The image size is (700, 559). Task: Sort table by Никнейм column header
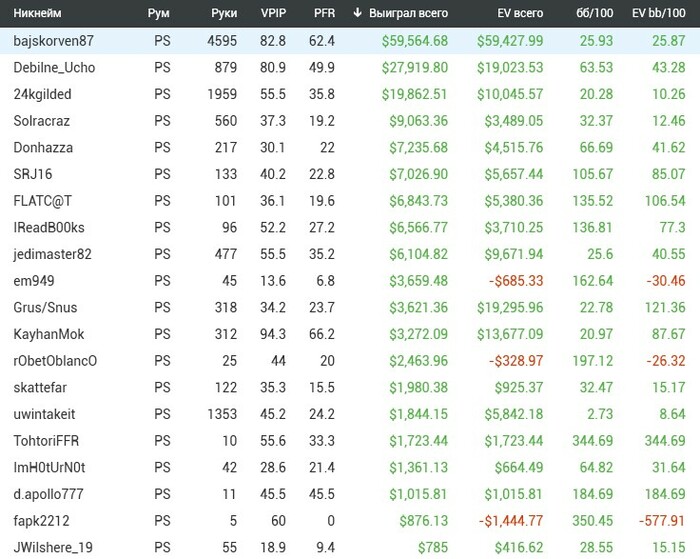coord(38,13)
